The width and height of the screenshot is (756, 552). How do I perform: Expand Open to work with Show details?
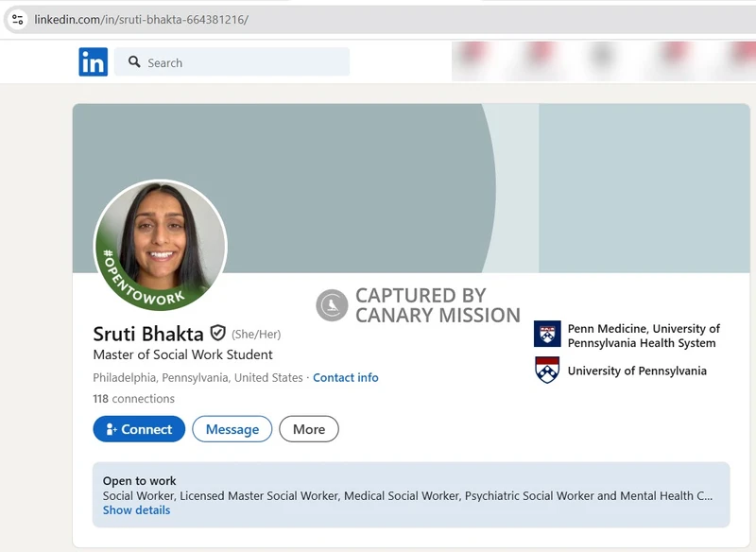click(136, 510)
